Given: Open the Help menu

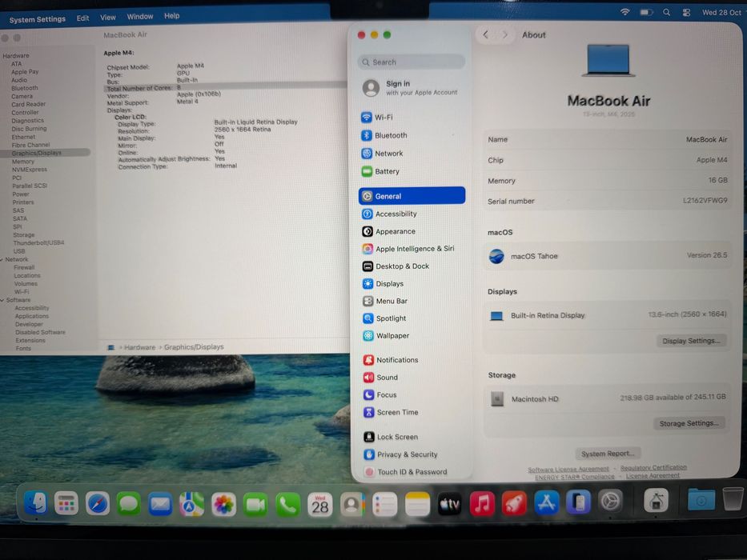Looking at the screenshot, I should tap(171, 16).
